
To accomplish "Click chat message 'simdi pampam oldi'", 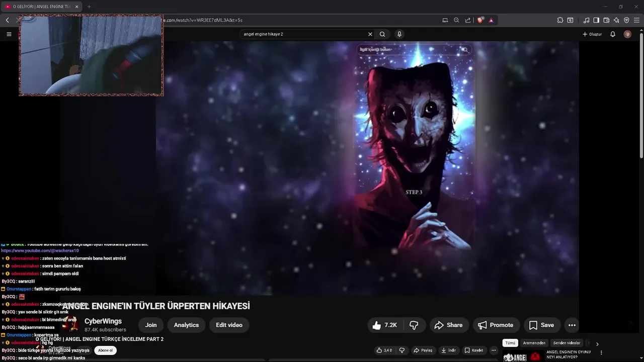I will pyautogui.click(x=60, y=274).
